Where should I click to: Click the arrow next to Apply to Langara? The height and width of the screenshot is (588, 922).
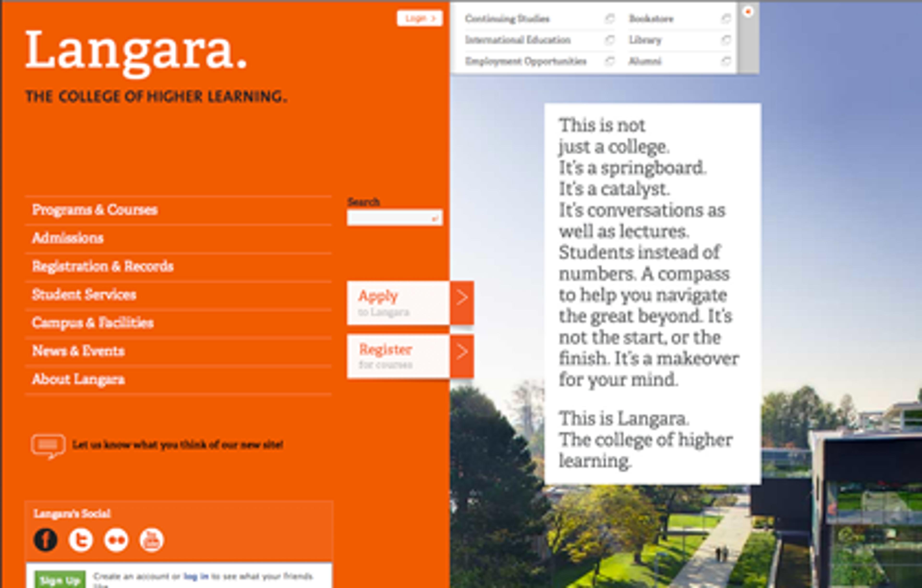(x=462, y=298)
